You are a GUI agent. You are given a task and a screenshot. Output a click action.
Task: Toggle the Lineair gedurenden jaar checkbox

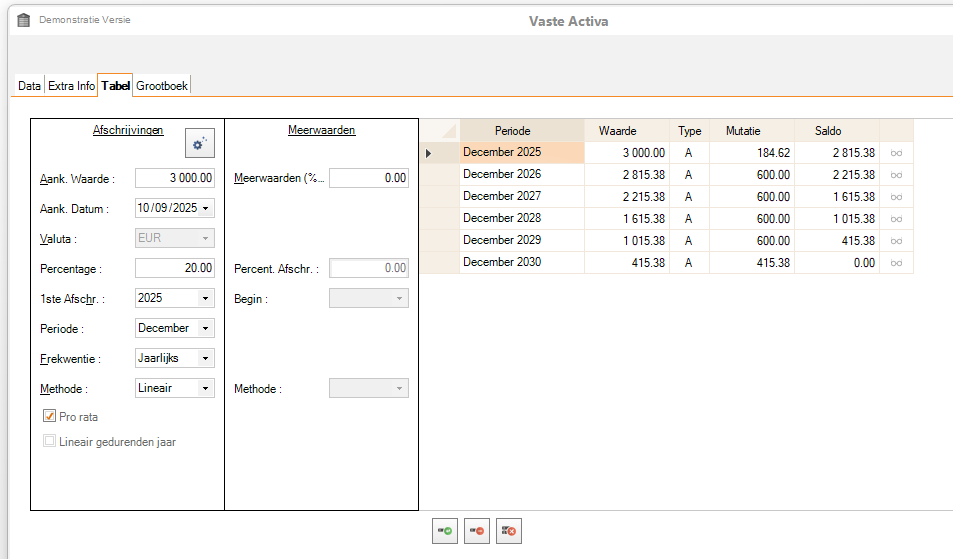pyautogui.click(x=50, y=441)
